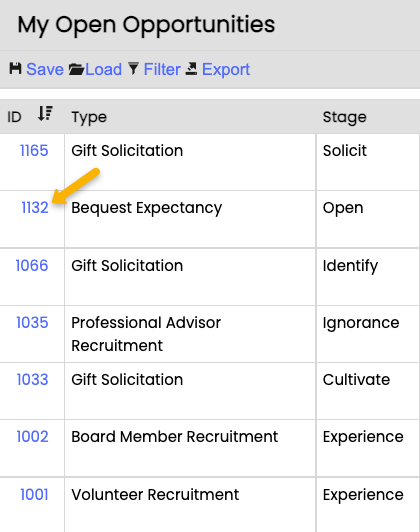Open opportunity 1165
Image resolution: width=420 pixels, height=532 pixels.
pyautogui.click(x=34, y=150)
